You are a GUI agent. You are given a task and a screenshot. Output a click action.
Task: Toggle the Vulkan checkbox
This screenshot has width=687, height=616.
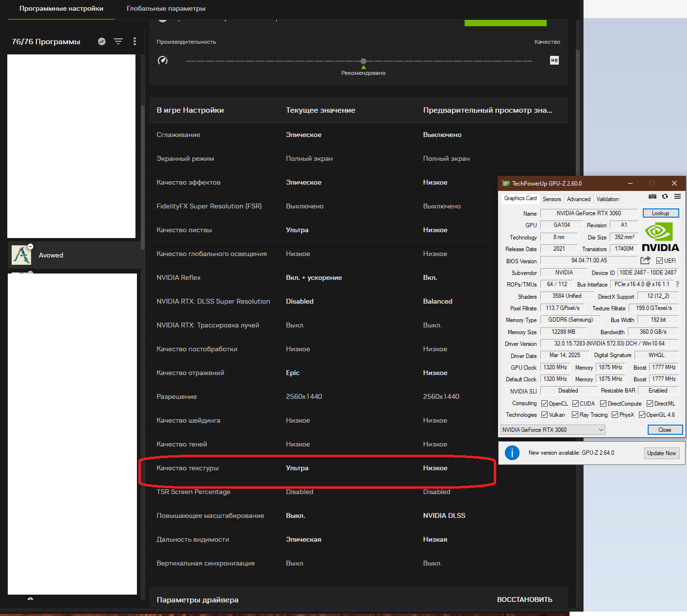pos(545,415)
